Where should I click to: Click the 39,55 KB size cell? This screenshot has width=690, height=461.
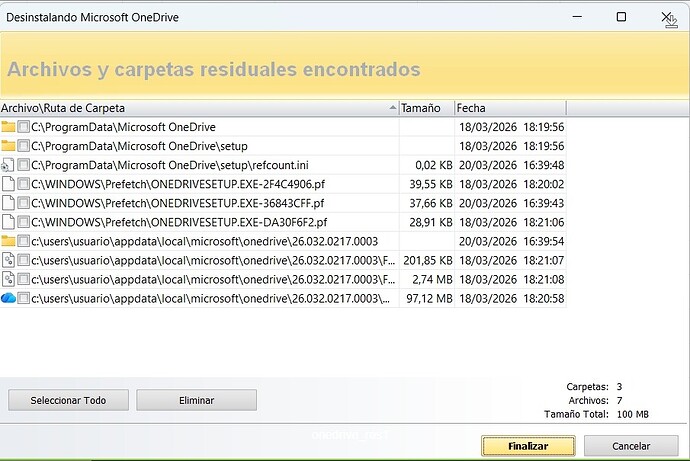(x=426, y=184)
